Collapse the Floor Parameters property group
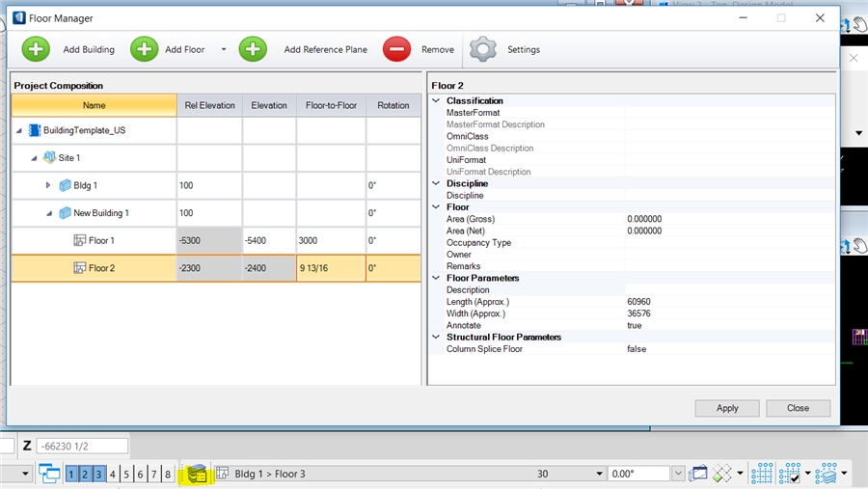The width and height of the screenshot is (868, 489). click(436, 278)
